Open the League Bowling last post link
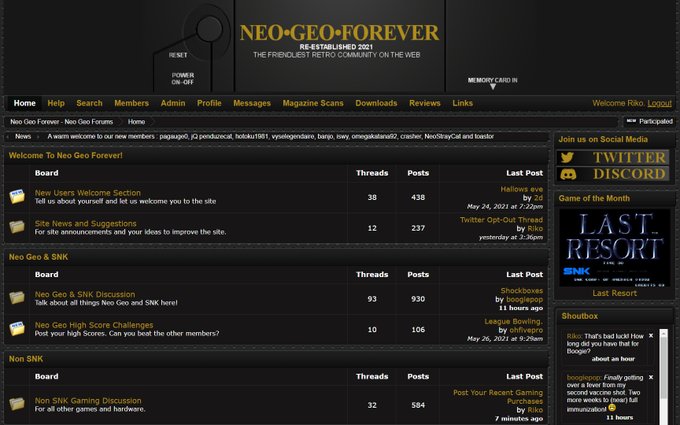 click(x=513, y=321)
